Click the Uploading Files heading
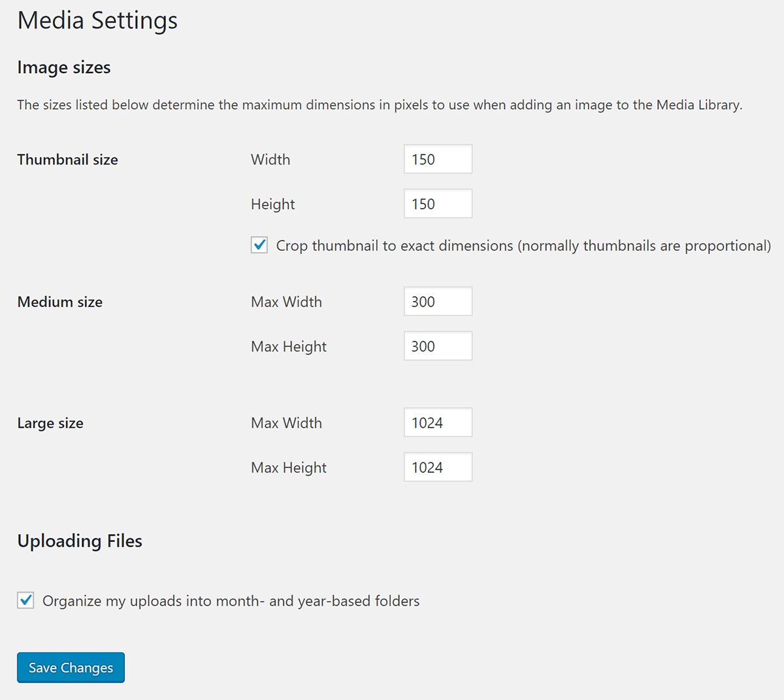The height and width of the screenshot is (700, 784). [x=79, y=541]
